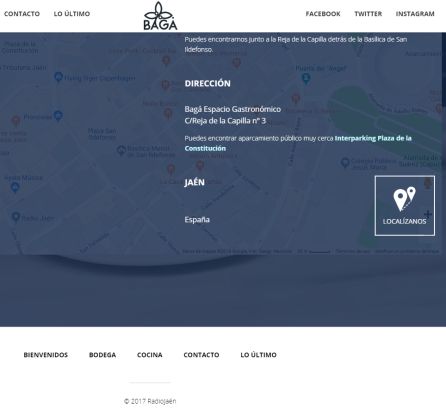Click the JAÉN heading
The height and width of the screenshot is (409, 446).
coord(194,182)
